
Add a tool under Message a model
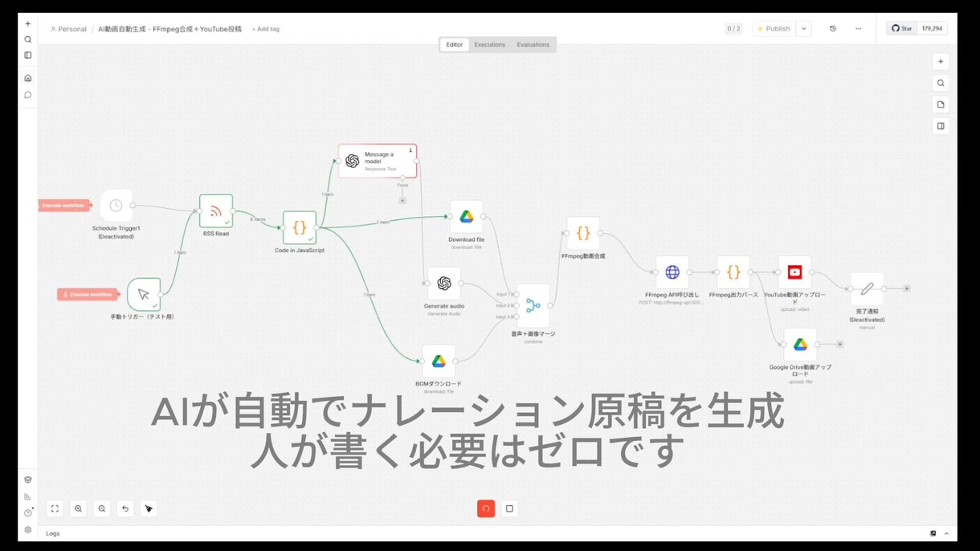point(402,200)
